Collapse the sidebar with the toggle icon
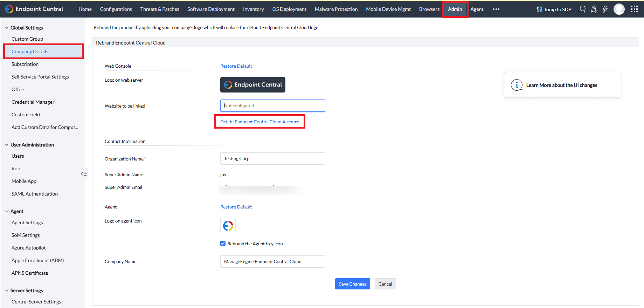Viewport: 644px width, 308px height. (x=84, y=174)
